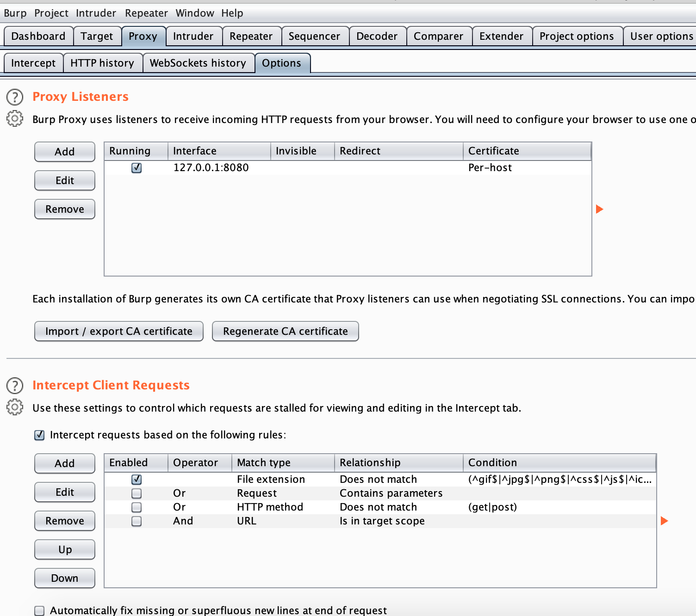
Task: Select the Options sub-tab
Action: pyautogui.click(x=282, y=63)
